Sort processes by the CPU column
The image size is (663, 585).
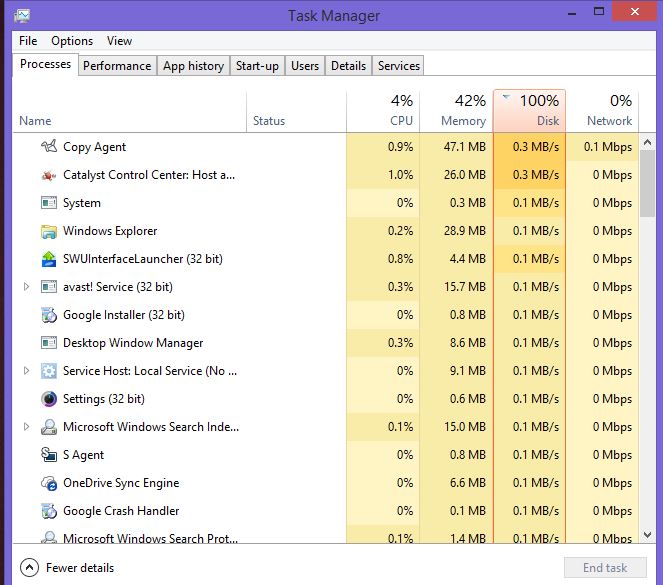pos(383,111)
